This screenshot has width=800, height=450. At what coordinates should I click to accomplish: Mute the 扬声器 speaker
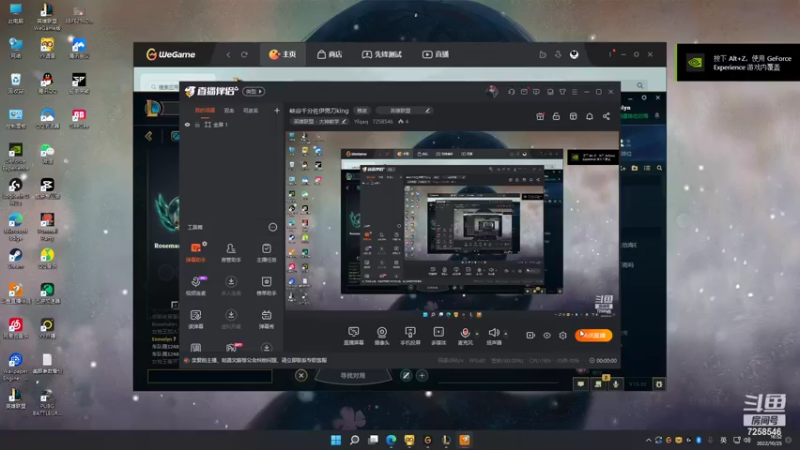[x=493, y=336]
